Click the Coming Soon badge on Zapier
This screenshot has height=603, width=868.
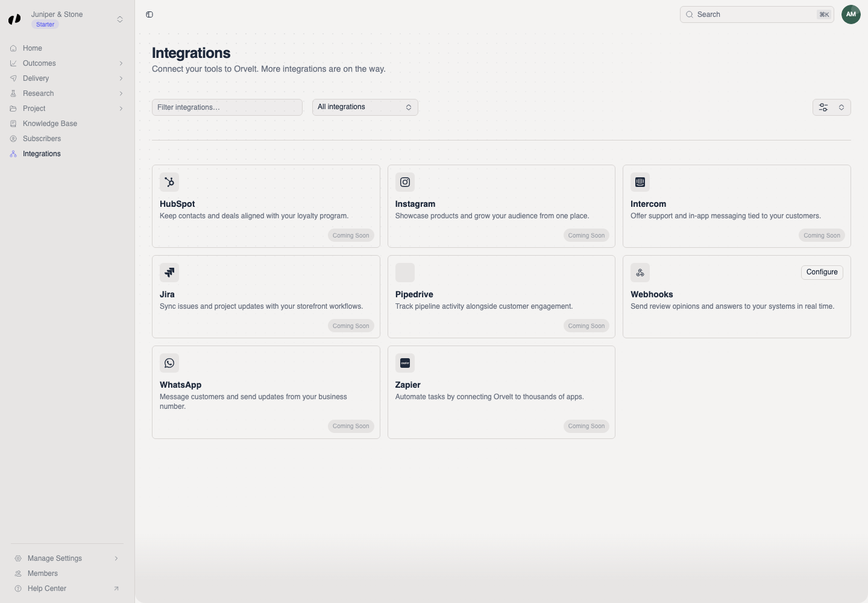pyautogui.click(x=587, y=426)
